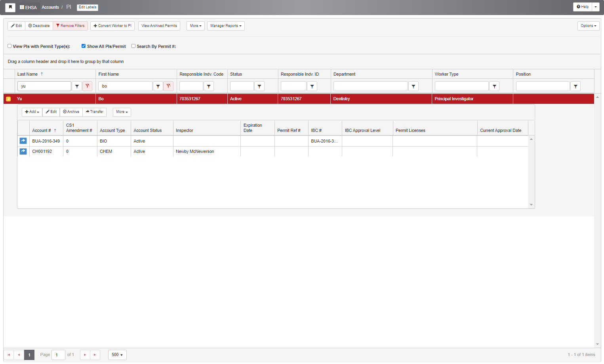Clear the First Name filter

(168, 86)
